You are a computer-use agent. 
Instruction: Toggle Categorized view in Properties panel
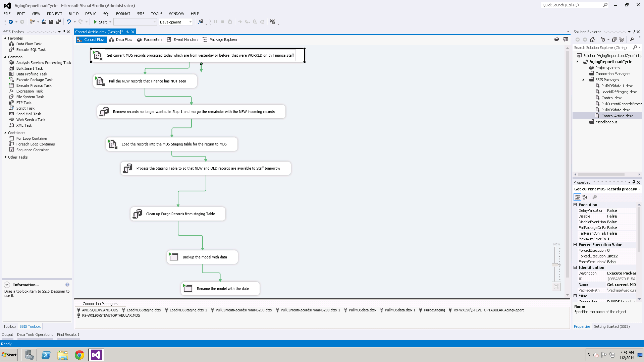(577, 197)
